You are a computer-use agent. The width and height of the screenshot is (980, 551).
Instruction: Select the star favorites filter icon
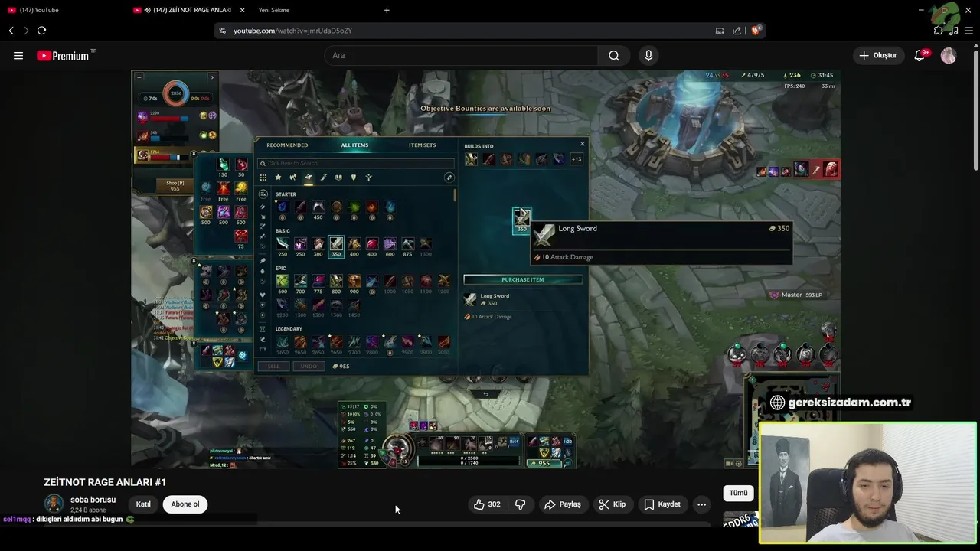[278, 178]
